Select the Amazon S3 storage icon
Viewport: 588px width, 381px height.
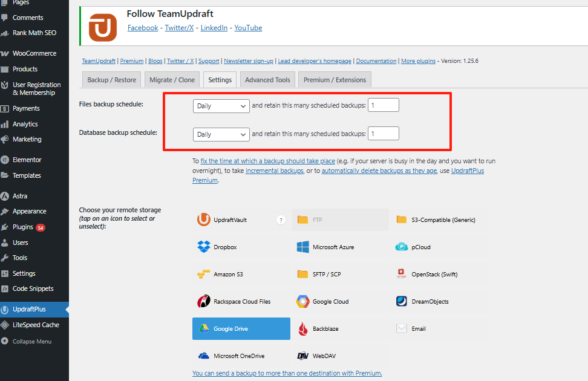[x=204, y=274]
